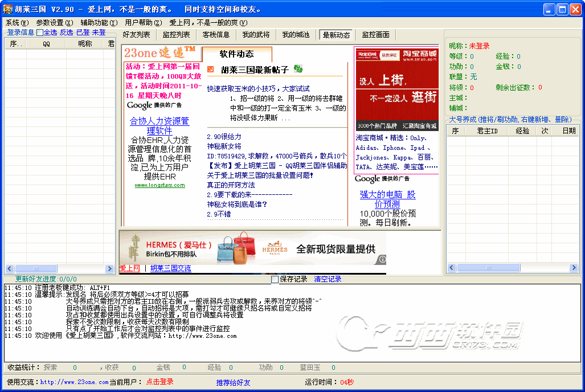Click the red 点击登录 link
Viewport: 585px width, 392px height.
tap(159, 382)
